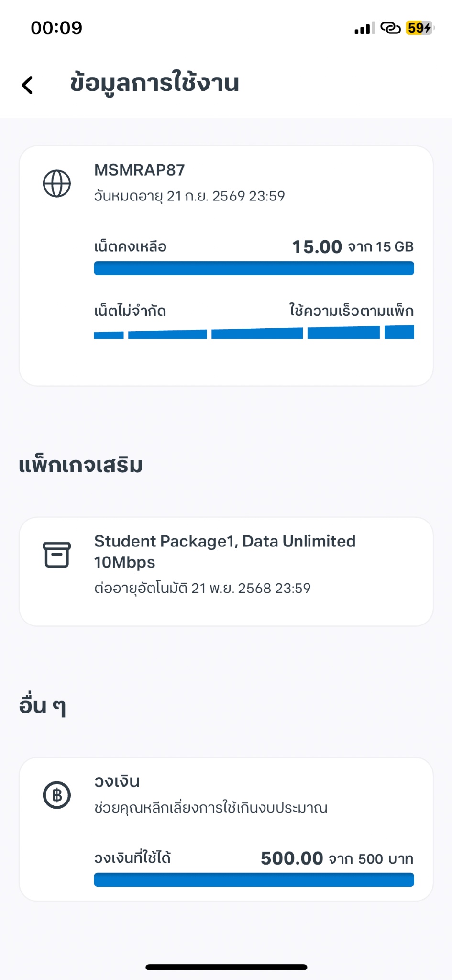The height and width of the screenshot is (980, 452).
Task: Tap the personal hotspot link icon
Action: tap(390, 28)
